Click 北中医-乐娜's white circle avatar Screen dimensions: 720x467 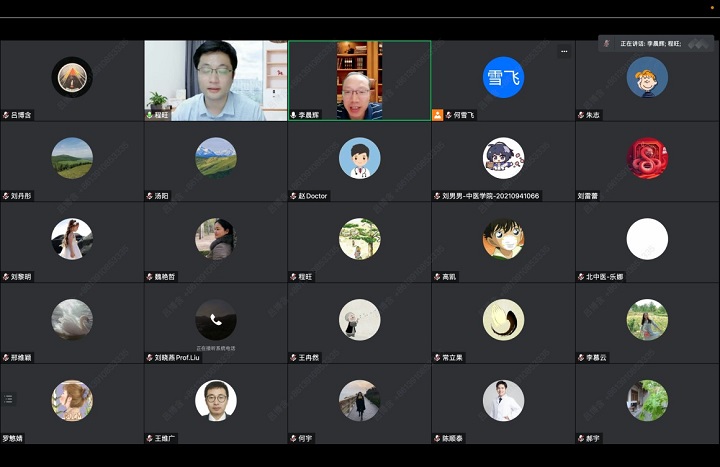647,239
